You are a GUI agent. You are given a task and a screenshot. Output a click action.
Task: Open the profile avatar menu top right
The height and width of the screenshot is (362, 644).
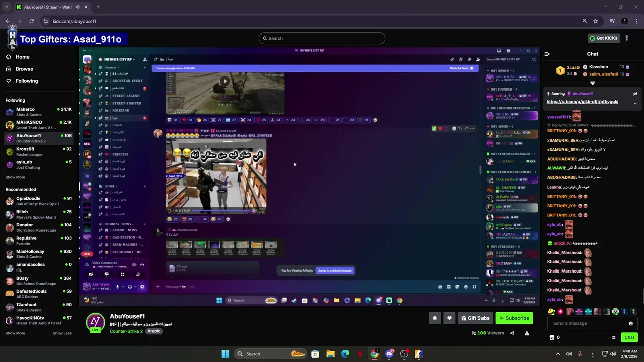tap(627, 38)
